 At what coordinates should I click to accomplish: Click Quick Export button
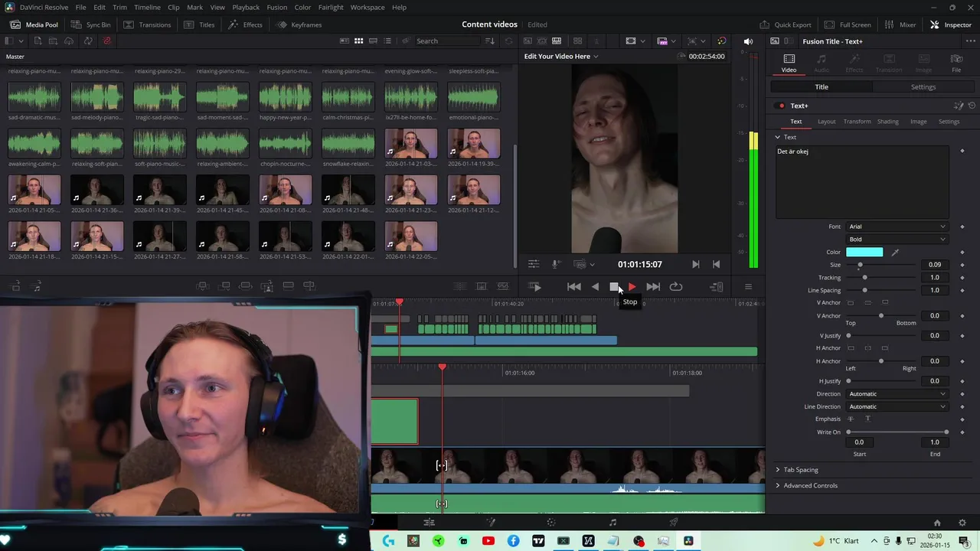tap(785, 24)
